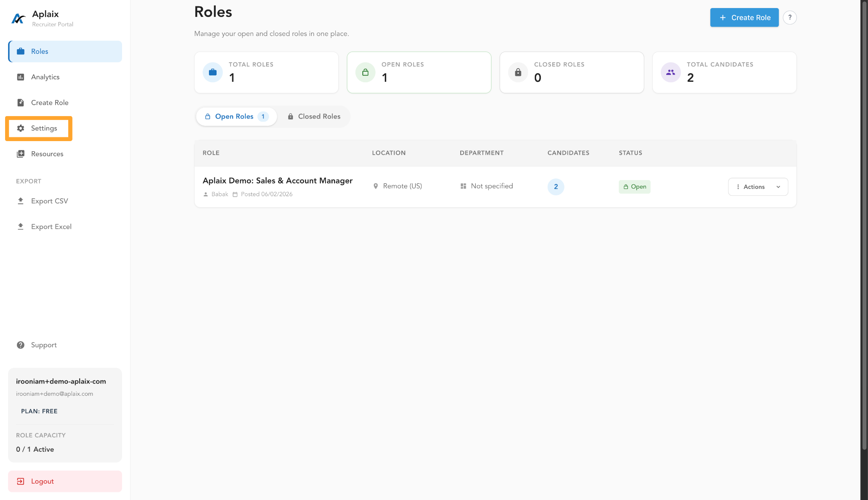Click the Logout exit icon

click(x=20, y=481)
